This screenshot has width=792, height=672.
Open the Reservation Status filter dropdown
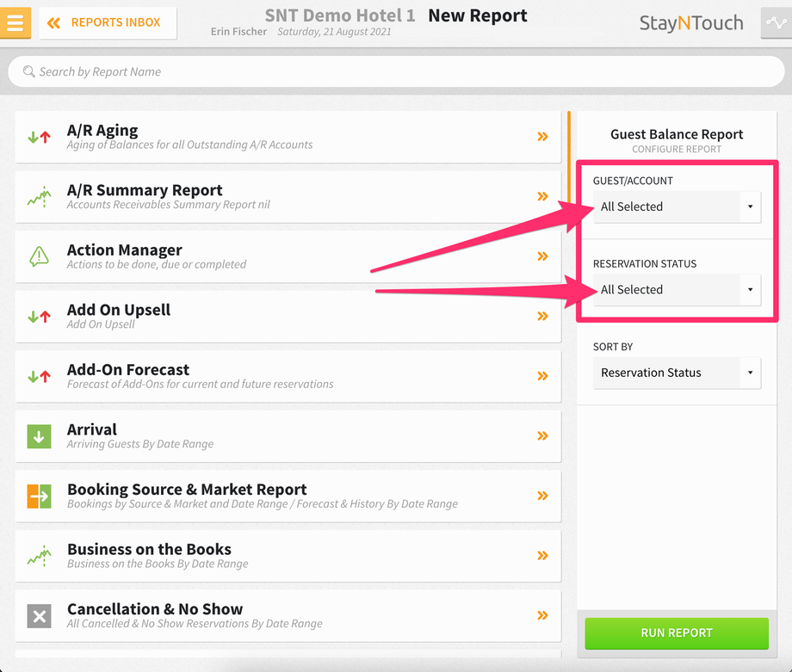(x=677, y=289)
